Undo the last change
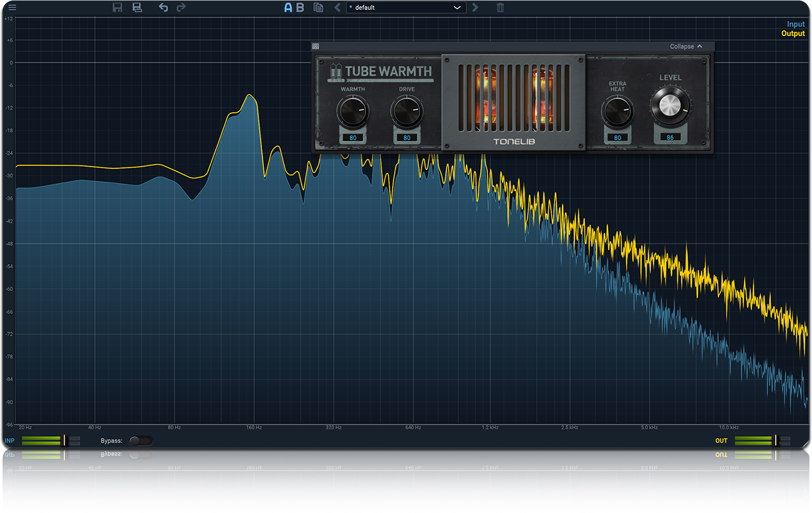Screen dimensions: 812x513 tap(163, 7)
